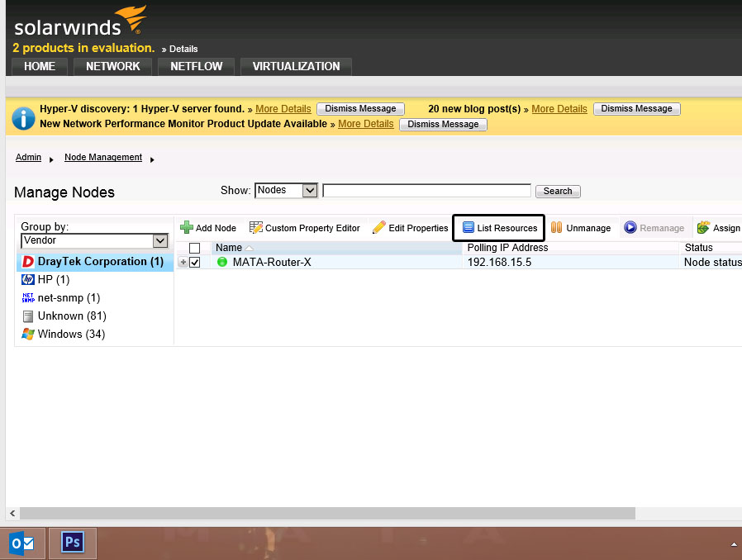Expand the arrow after Admin breadcrumb
The height and width of the screenshot is (560, 742).
[51, 160]
